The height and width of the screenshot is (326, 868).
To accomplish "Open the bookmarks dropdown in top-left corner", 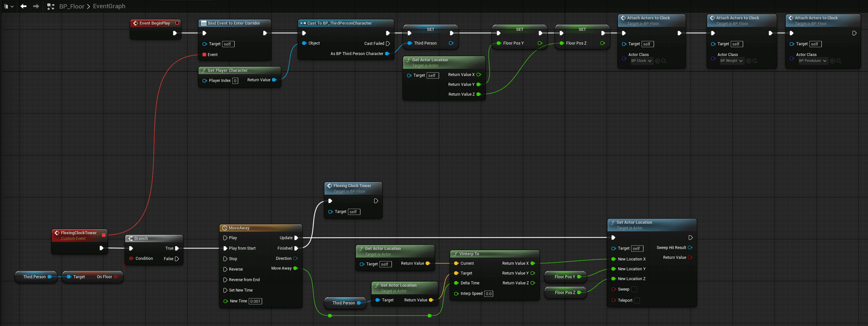I will pos(9,7).
